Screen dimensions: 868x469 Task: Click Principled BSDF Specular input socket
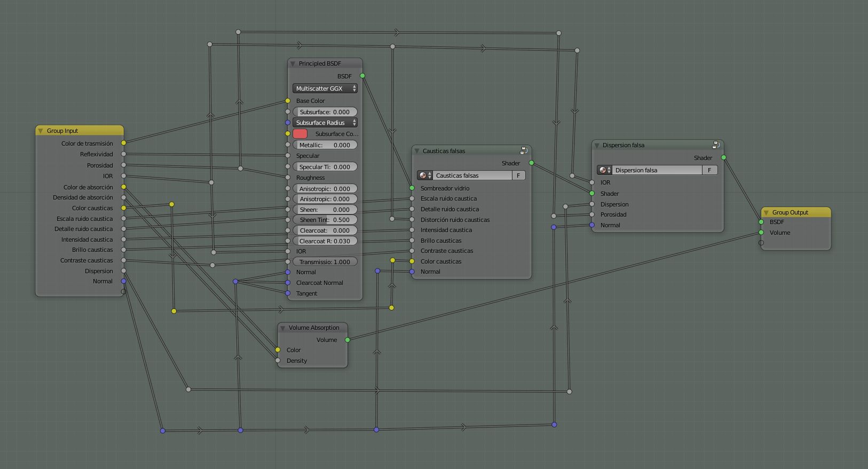click(x=288, y=156)
